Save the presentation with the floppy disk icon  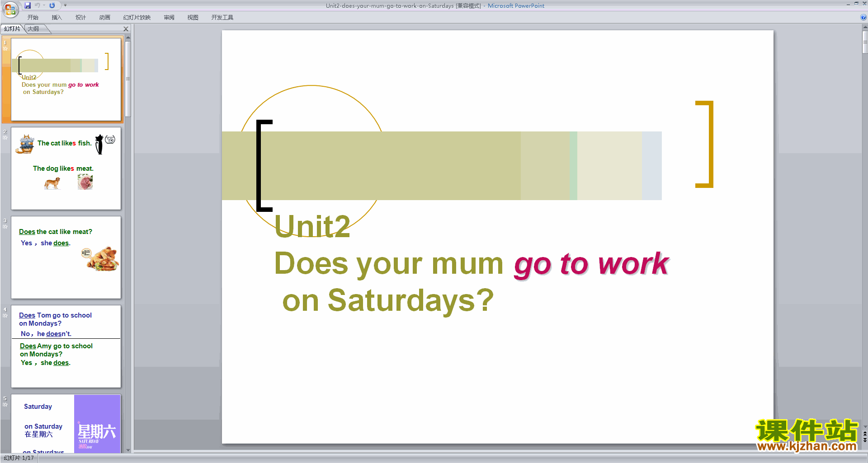click(28, 5)
